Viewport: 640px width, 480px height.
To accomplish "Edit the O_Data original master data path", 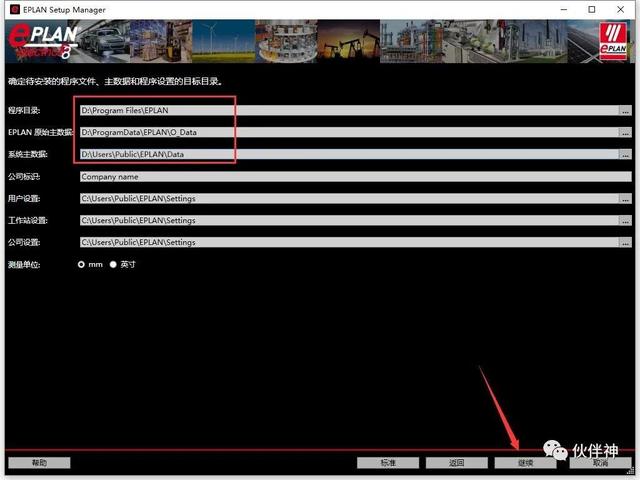I will tap(349, 132).
